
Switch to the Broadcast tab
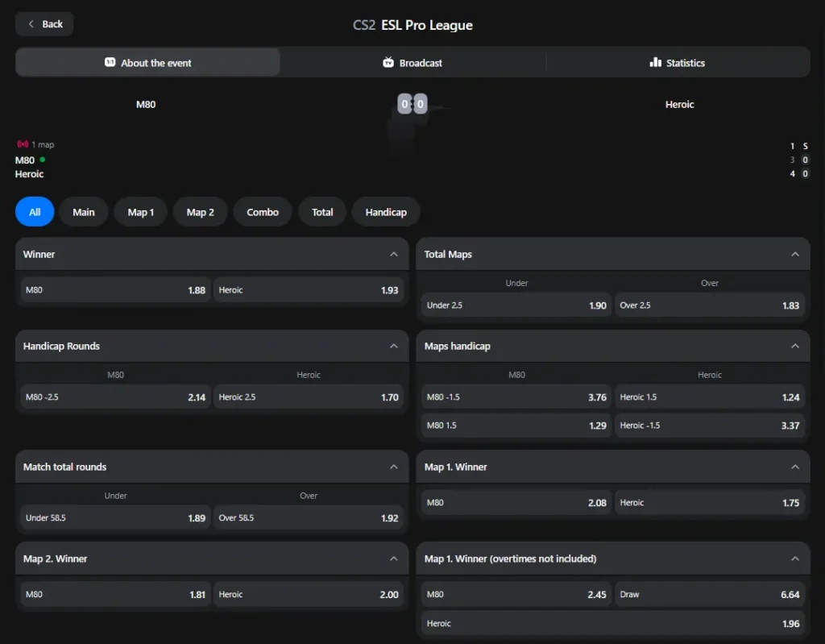point(412,62)
